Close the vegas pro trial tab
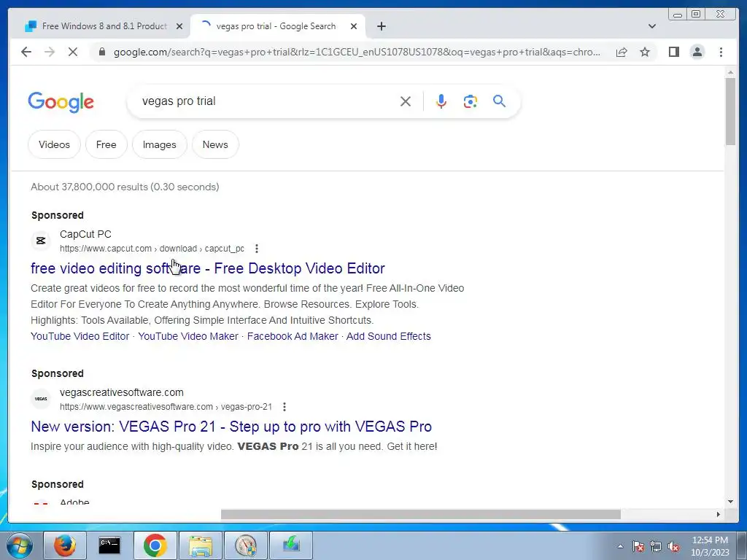 [x=354, y=26]
